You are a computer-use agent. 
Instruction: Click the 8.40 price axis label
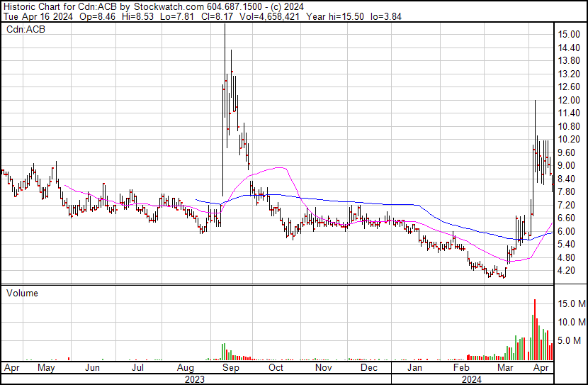[x=566, y=179]
